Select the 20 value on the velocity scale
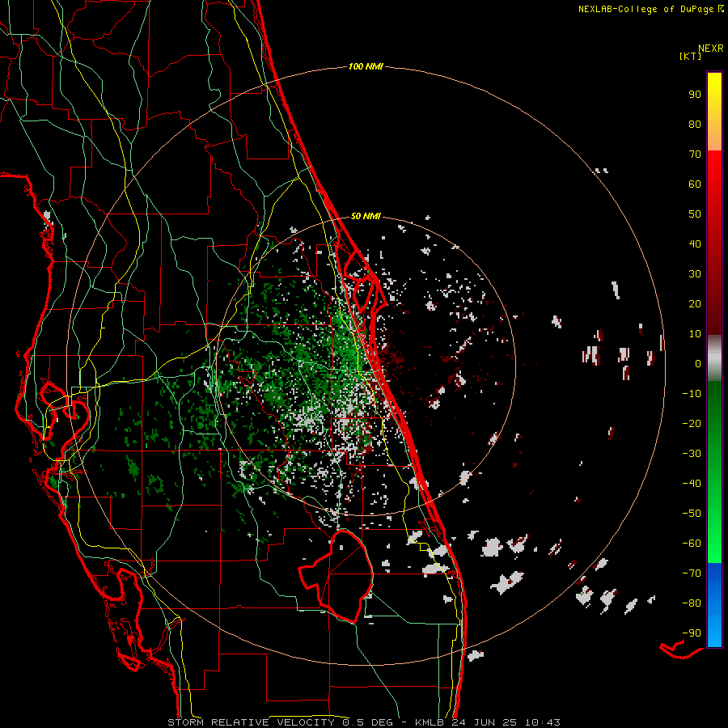728x728 pixels. [x=695, y=303]
